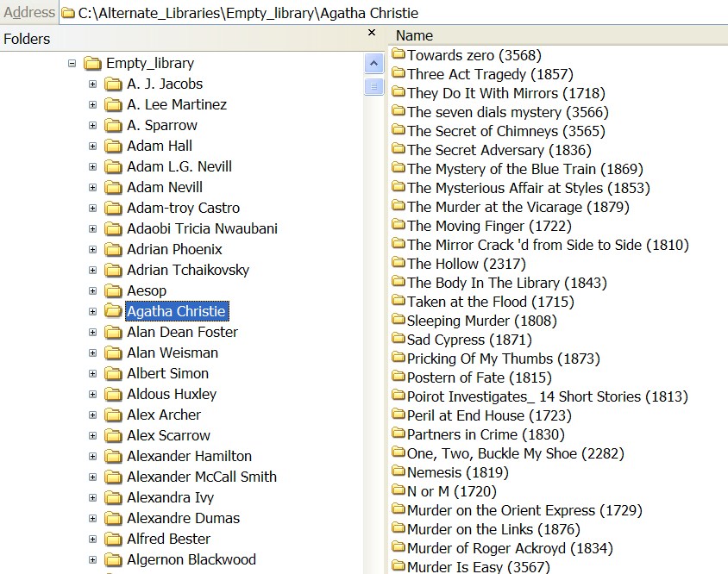The width and height of the screenshot is (728, 574).
Task: Click the Moving Finger folder icon
Action: (x=399, y=225)
